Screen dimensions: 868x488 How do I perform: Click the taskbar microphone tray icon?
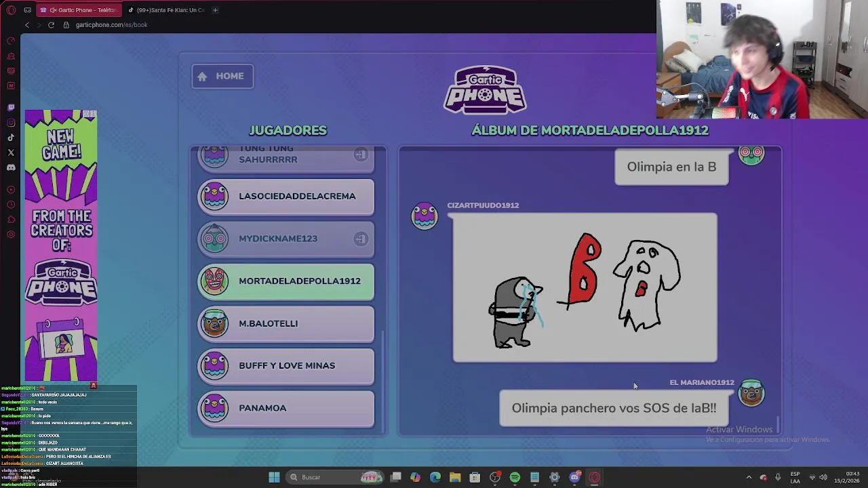tap(778, 477)
